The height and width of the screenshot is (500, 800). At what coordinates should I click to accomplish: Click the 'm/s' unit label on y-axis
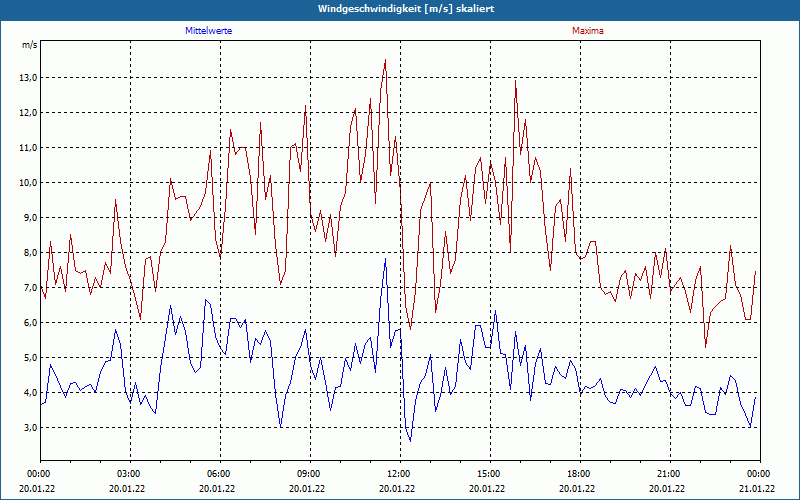pos(30,45)
